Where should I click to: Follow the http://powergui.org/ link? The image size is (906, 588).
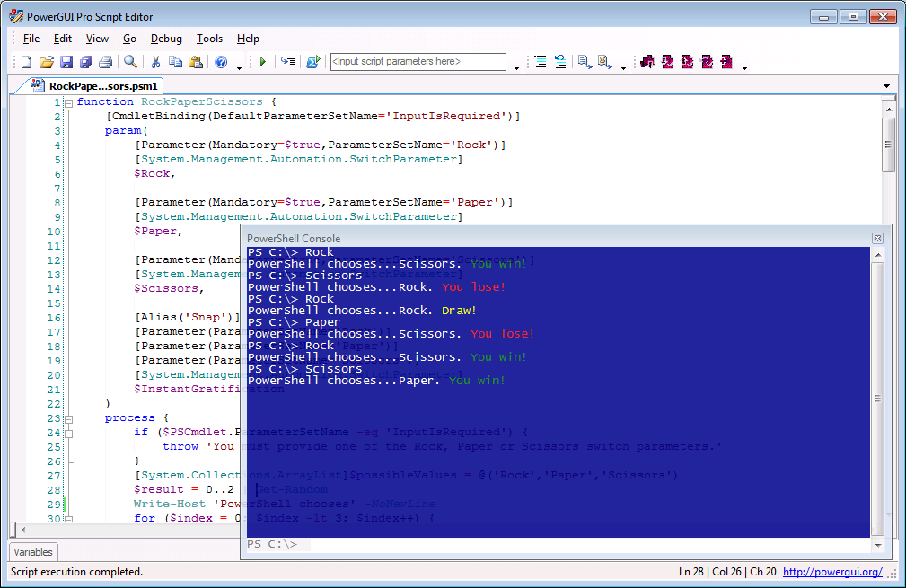[x=832, y=572]
